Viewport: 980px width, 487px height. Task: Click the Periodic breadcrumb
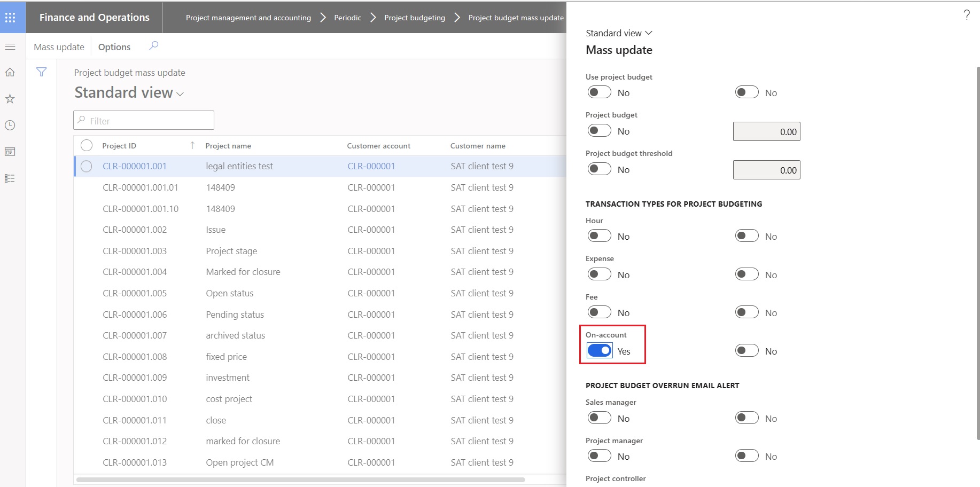tap(348, 18)
